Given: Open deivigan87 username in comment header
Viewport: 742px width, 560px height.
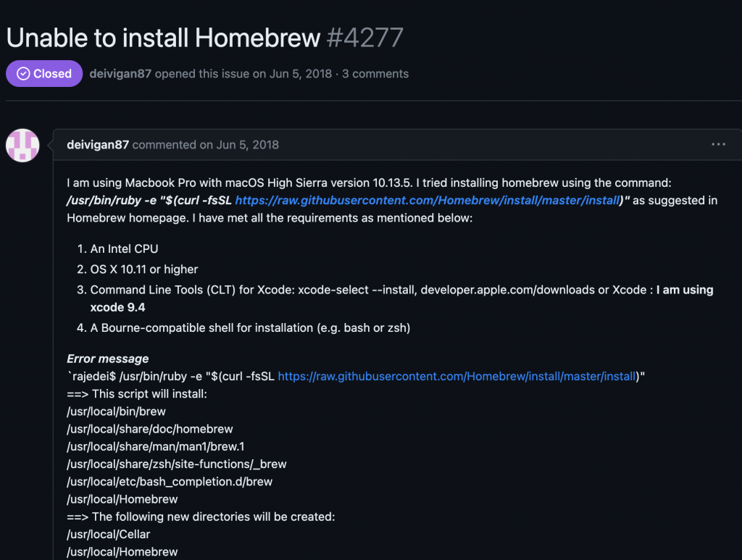Looking at the screenshot, I should coord(98,145).
